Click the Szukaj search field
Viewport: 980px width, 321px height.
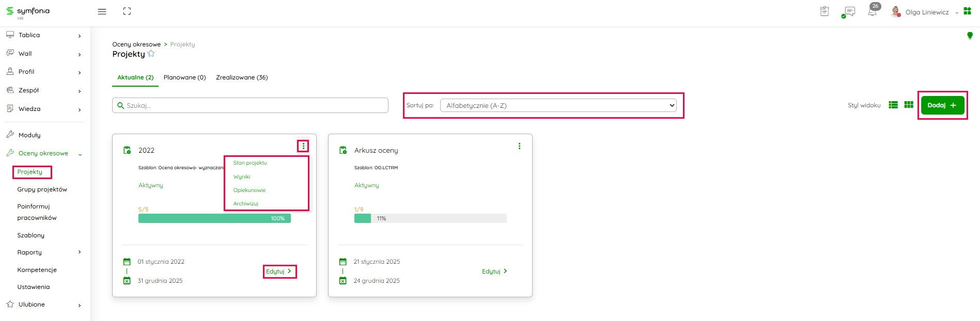click(x=250, y=105)
